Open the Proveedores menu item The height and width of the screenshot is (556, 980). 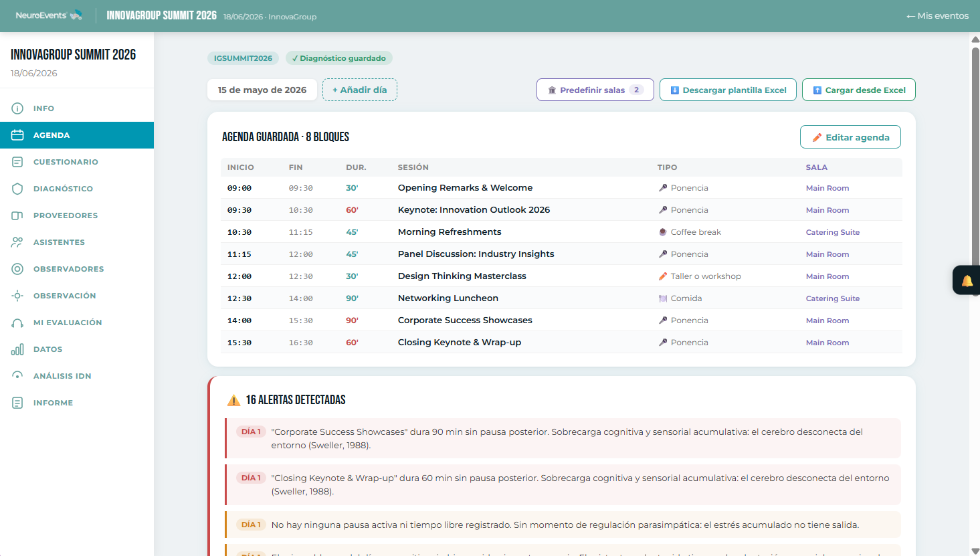tap(77, 215)
